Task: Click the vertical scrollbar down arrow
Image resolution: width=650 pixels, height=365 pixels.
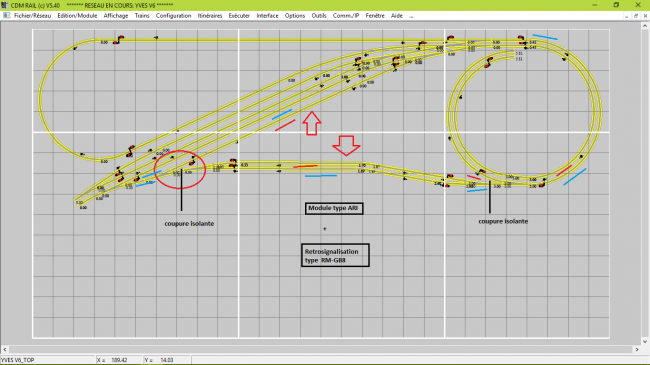Action: [645, 342]
